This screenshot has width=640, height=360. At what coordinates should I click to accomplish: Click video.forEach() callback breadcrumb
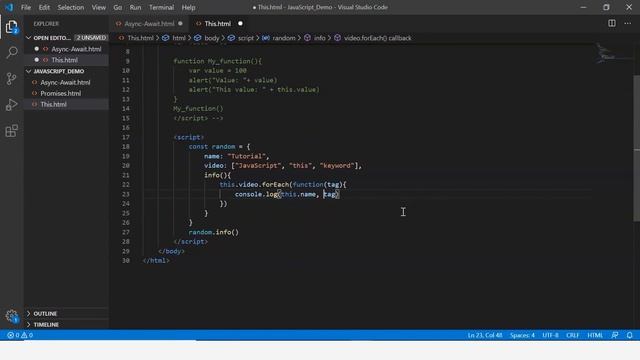(x=378, y=38)
